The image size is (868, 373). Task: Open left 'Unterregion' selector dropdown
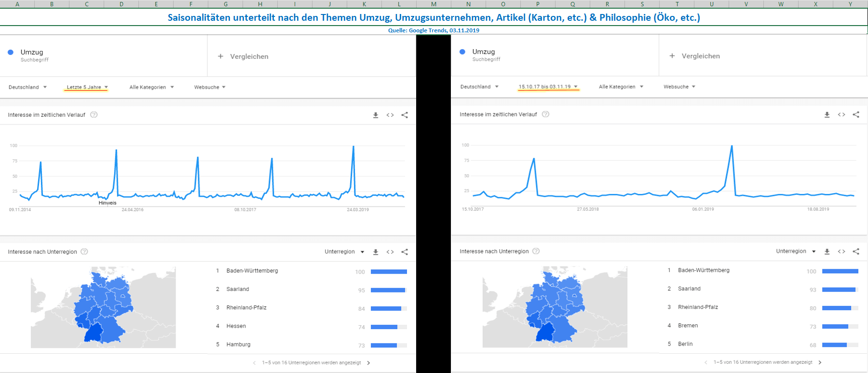click(344, 252)
